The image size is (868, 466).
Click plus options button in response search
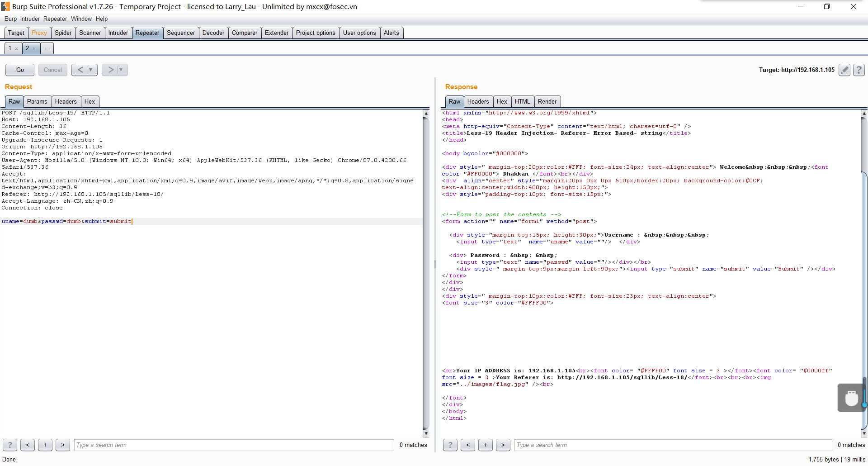click(485, 445)
